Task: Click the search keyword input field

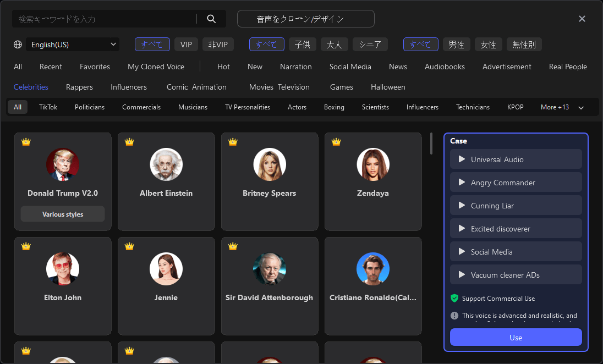Action: point(104,19)
